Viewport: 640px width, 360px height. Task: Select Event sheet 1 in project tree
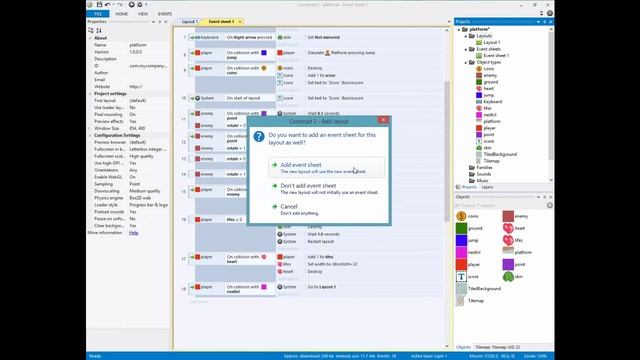click(496, 56)
